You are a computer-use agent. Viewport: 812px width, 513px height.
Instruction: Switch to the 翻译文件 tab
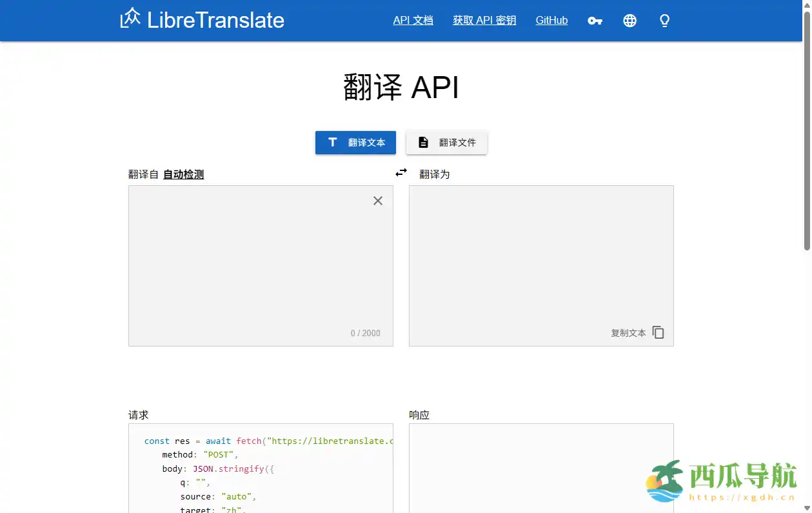coord(446,142)
